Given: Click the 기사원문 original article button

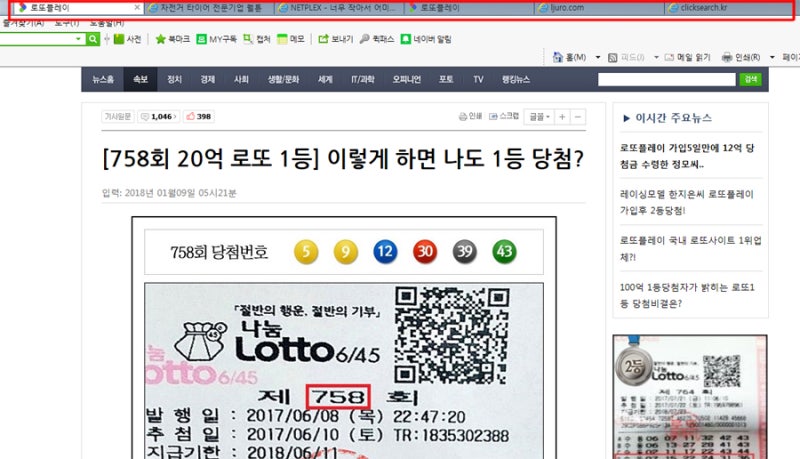Looking at the screenshot, I should [x=118, y=116].
